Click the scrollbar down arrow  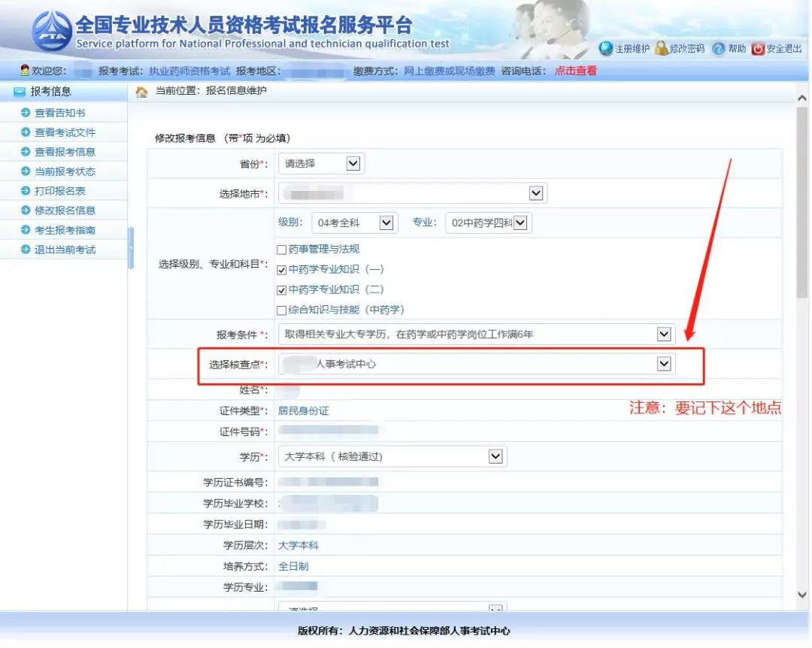tap(802, 595)
